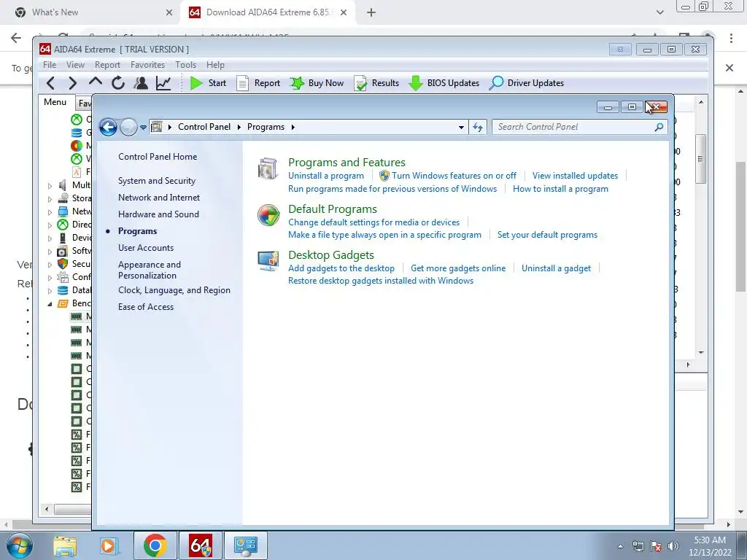Click View installed updates link
Viewport: 747px width, 560px height.
pos(575,176)
